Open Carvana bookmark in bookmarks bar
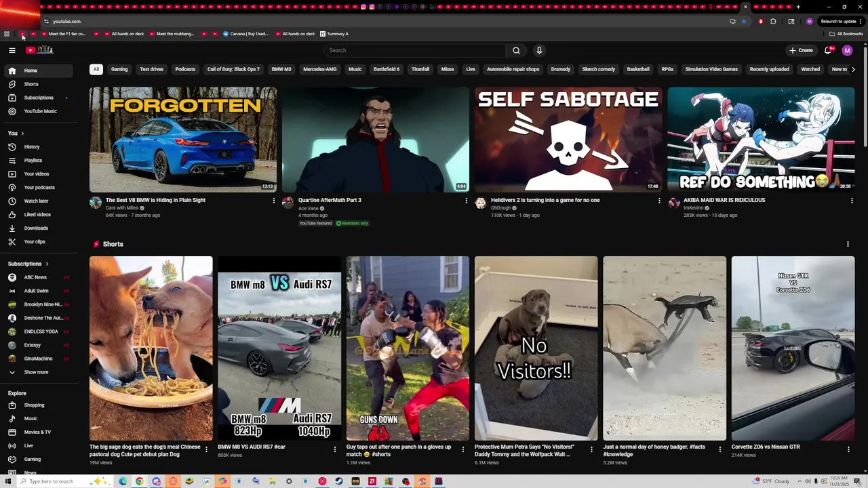 point(245,34)
